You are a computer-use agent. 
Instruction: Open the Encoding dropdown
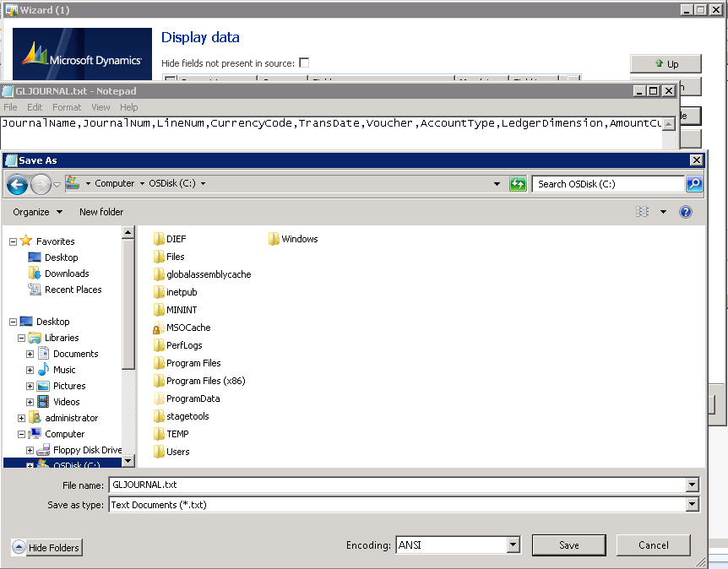(x=513, y=545)
